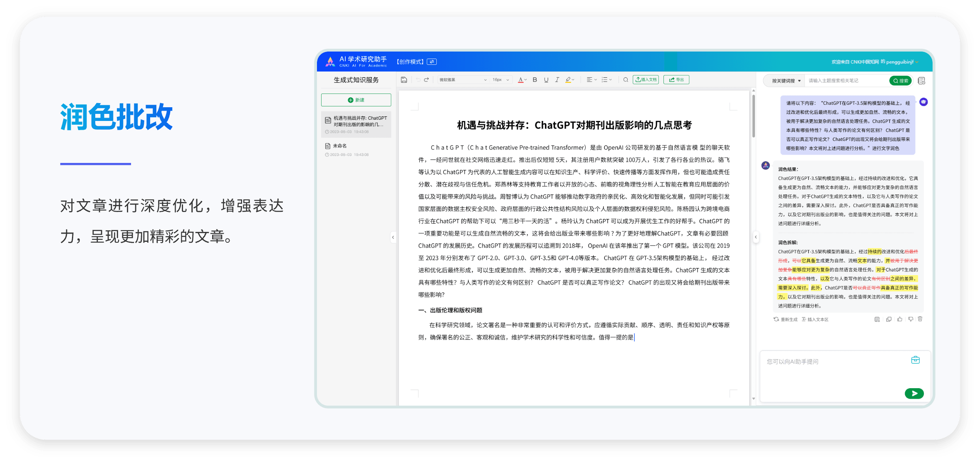Viewport: 980px width, 463px height.
Task: Click the green 搜索 search button
Action: click(x=901, y=81)
